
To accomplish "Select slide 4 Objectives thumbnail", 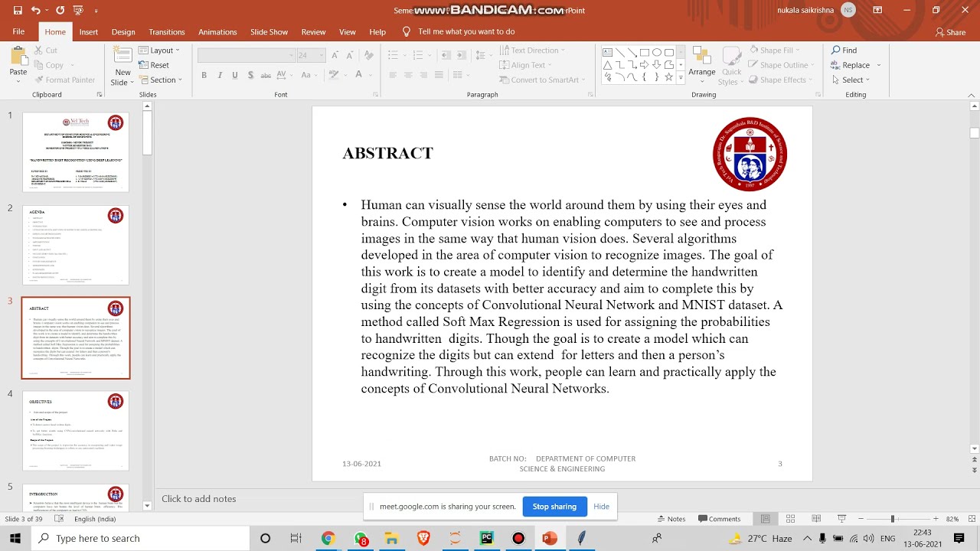I will point(76,431).
